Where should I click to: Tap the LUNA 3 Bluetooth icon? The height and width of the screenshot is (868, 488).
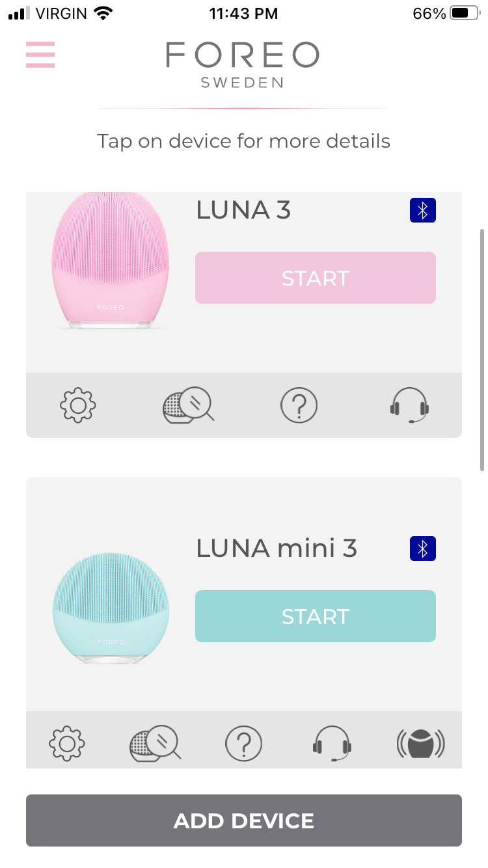click(423, 210)
